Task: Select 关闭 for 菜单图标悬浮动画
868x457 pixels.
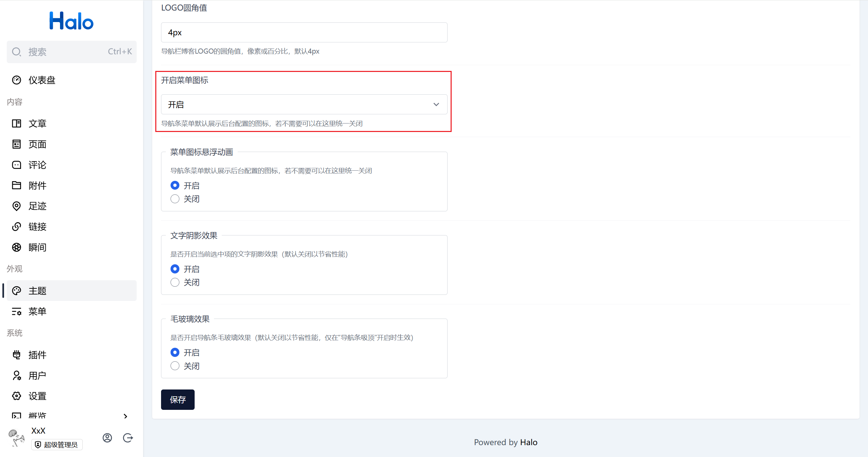Action: click(x=175, y=199)
